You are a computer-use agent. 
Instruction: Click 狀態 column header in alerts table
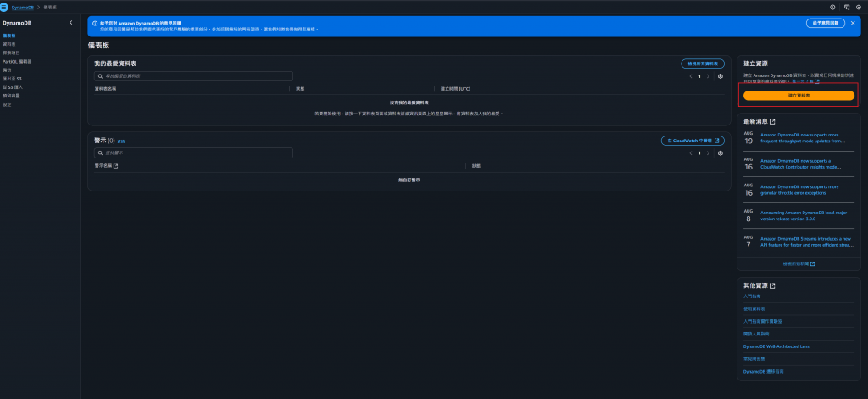[476, 166]
